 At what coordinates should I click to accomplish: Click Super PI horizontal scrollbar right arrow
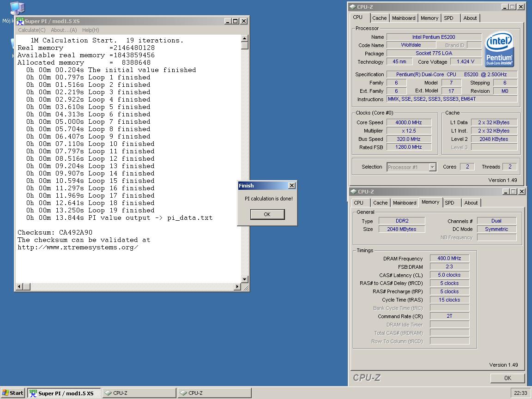pos(237,287)
